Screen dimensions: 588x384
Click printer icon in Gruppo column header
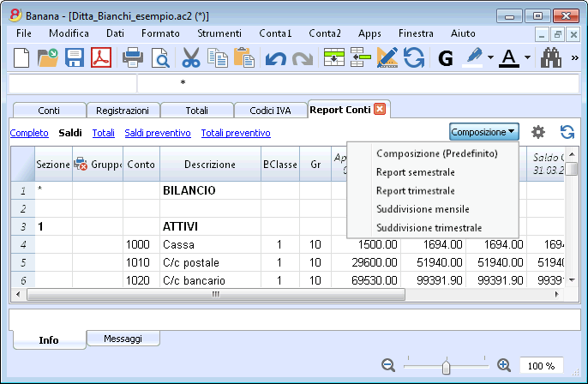click(x=81, y=164)
